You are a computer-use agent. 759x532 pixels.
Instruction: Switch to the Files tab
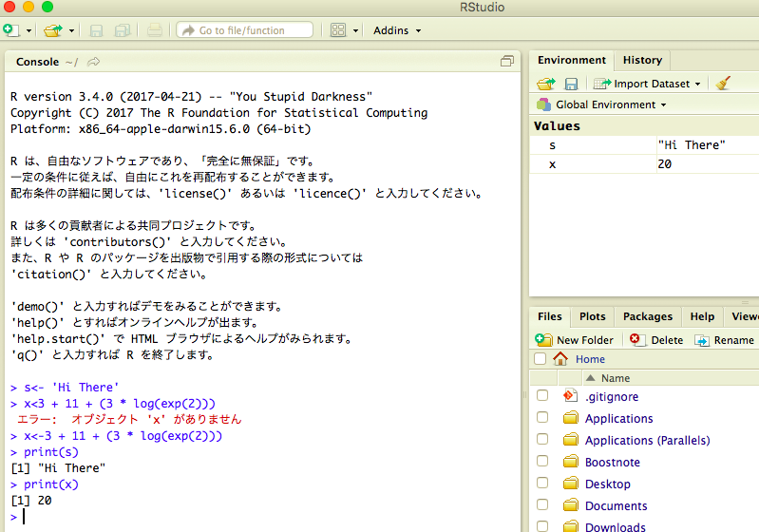coord(550,316)
